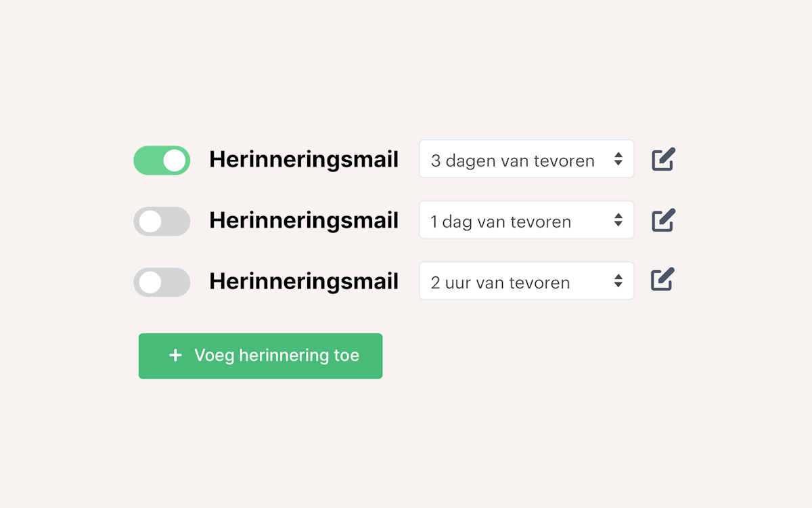Image resolution: width=812 pixels, height=508 pixels.
Task: Click the third row's Herinneringsmail label
Action: pyautogui.click(x=303, y=282)
